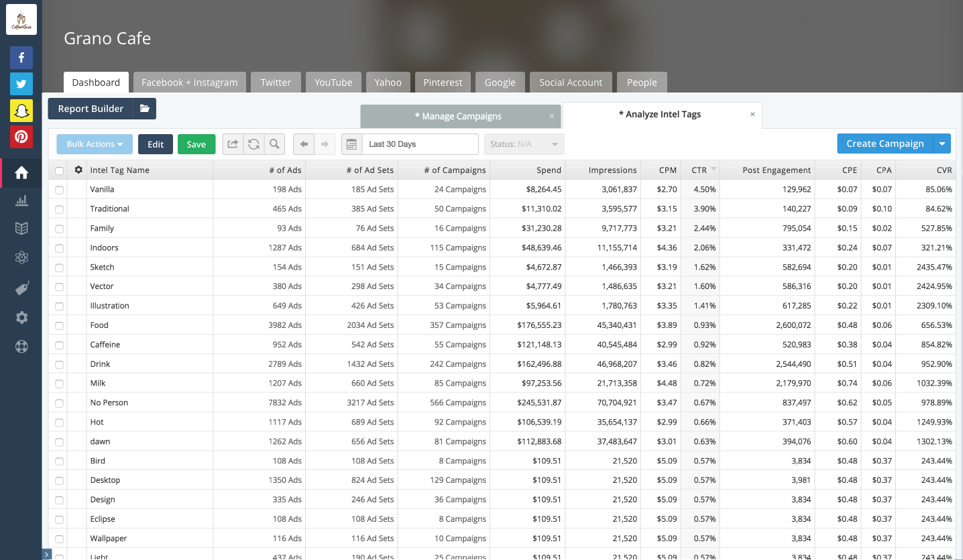Switch to the YouTube tab
This screenshot has width=963, height=560.
click(x=333, y=82)
